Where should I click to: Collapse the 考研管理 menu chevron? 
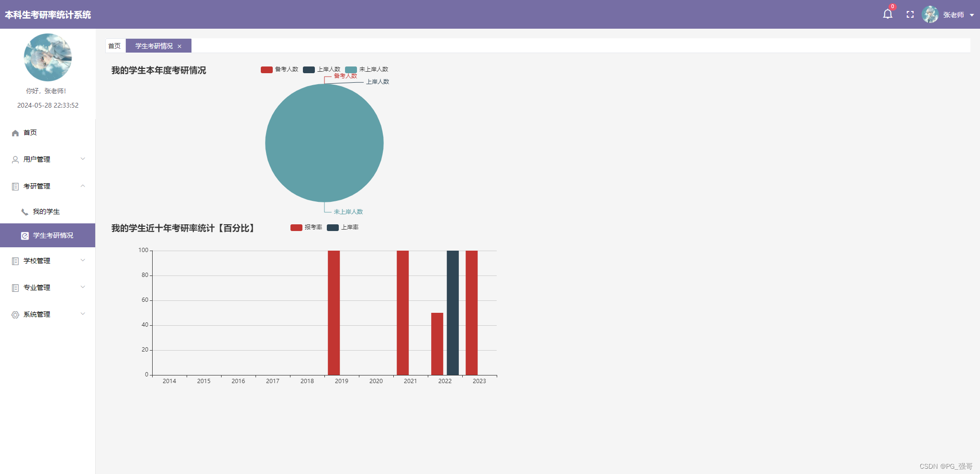coord(83,186)
